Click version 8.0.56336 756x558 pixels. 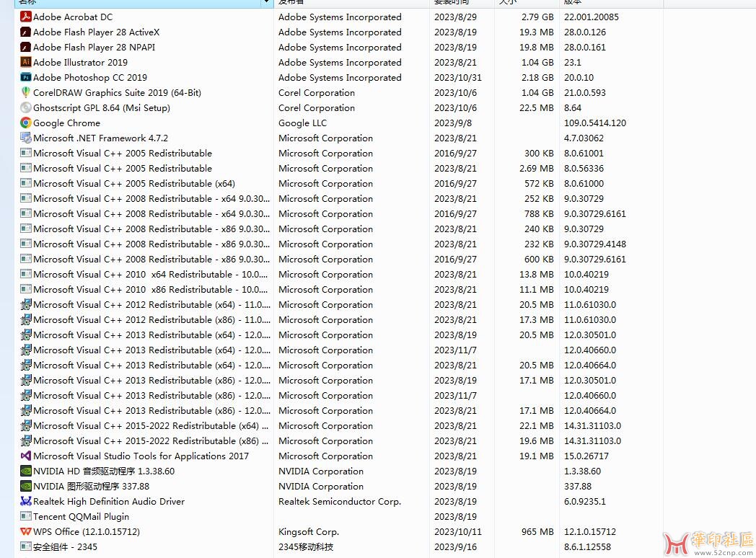(584, 169)
